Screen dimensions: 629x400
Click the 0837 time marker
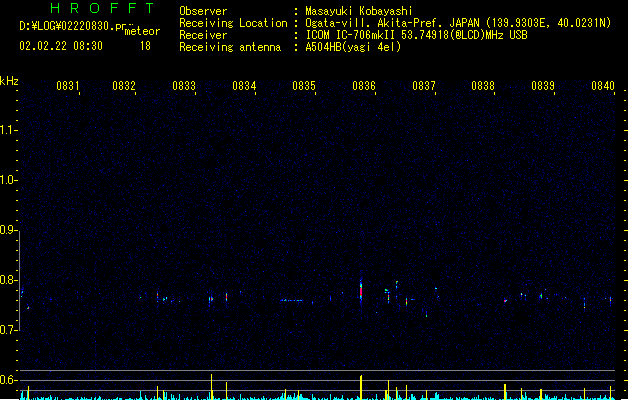point(424,85)
